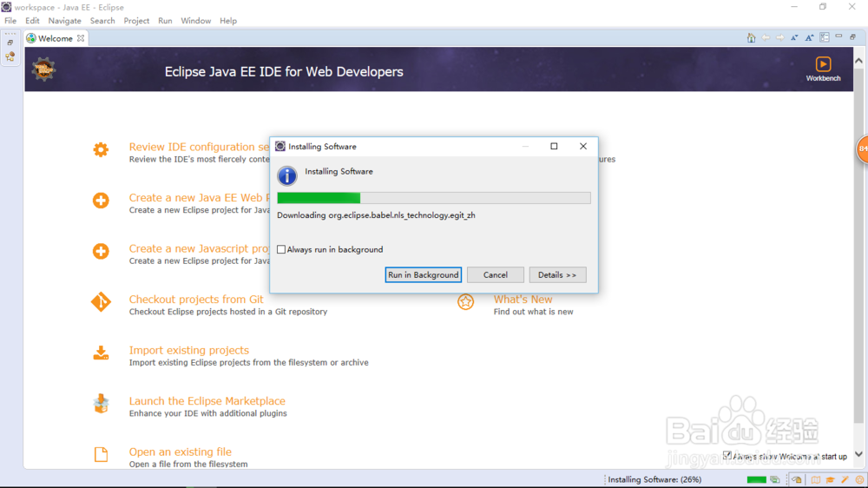The width and height of the screenshot is (868, 488).
Task: Maximize the Installing Software dialog
Action: click(x=554, y=146)
